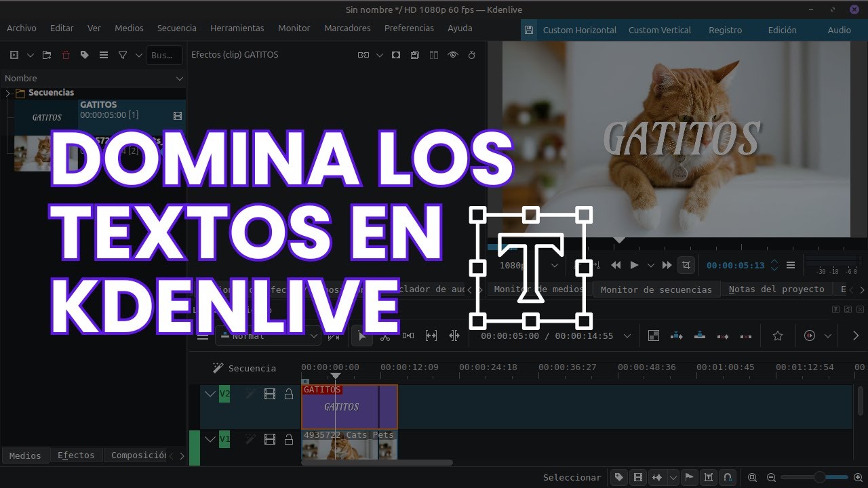
Task: Open the project bin hamburger menu
Action: pos(103,55)
